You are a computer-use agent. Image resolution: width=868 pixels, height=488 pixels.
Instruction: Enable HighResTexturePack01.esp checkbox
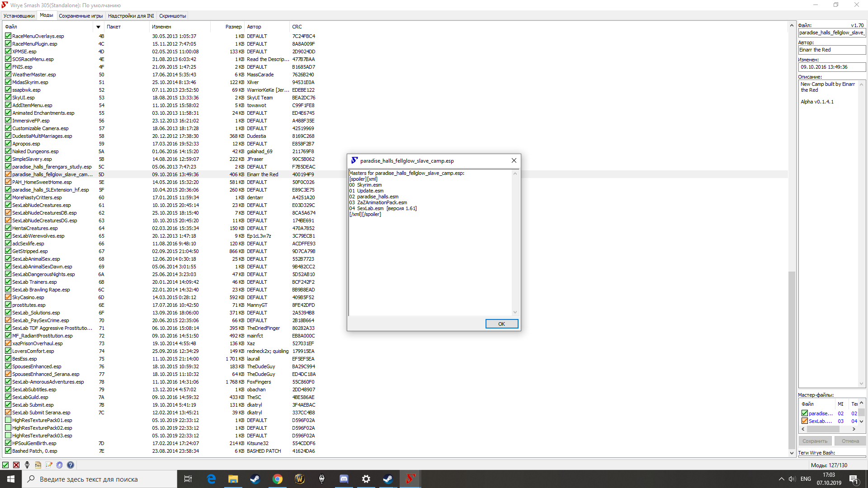click(x=8, y=420)
